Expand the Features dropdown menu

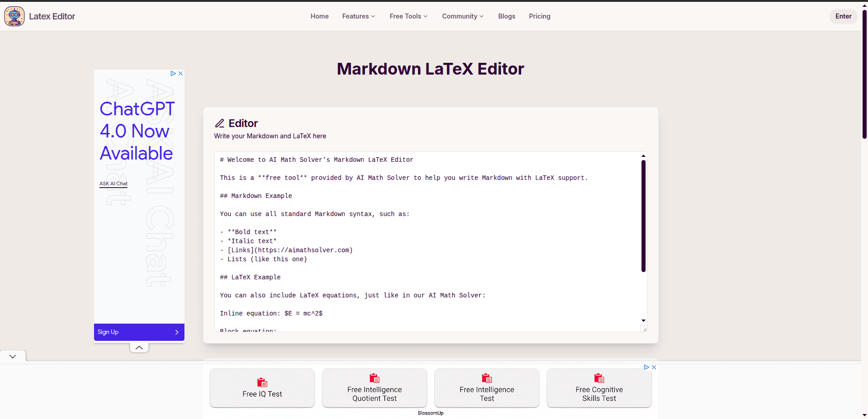359,16
